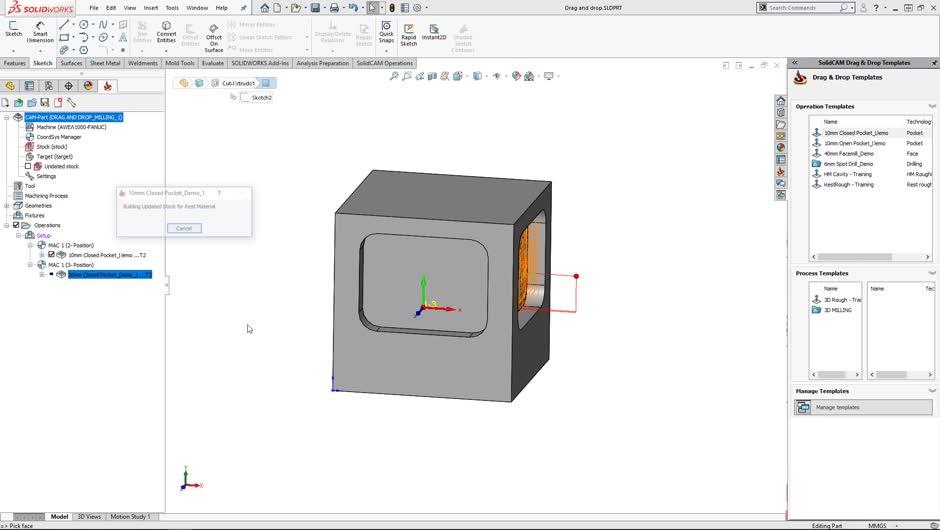Uncheck the Operations checkbox in tree
This screenshot has width=940, height=530.
point(15,225)
